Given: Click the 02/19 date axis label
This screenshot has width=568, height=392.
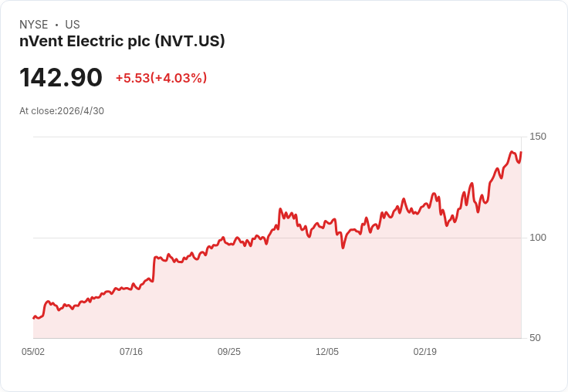Looking at the screenshot, I should coord(425,351).
